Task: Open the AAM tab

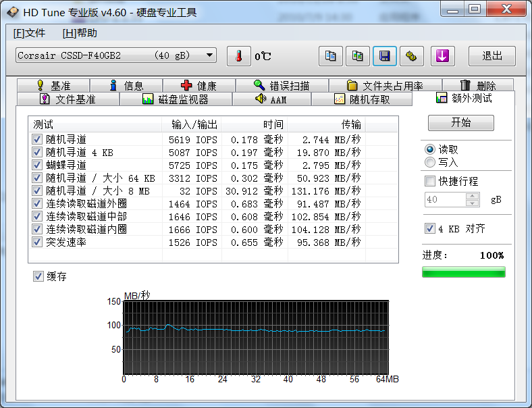Action: [271, 99]
